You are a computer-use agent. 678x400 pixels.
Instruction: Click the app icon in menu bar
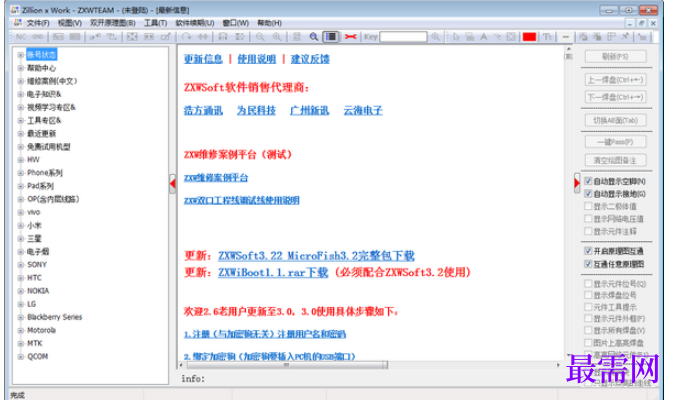tap(18, 22)
